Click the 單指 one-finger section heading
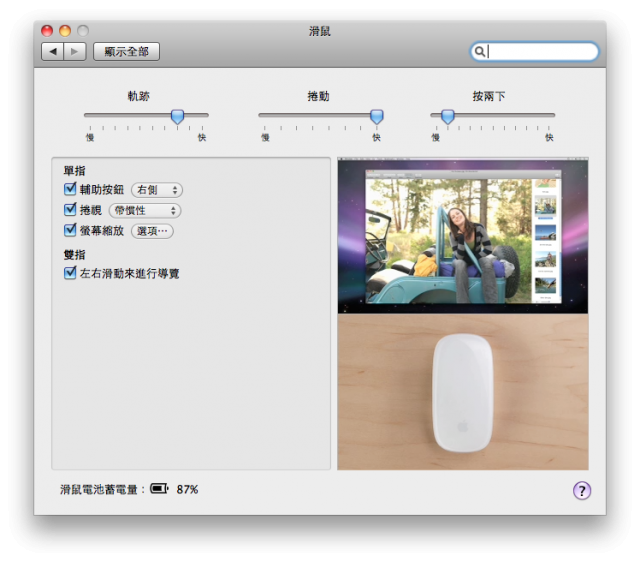Screen dimensions: 640x562 pyautogui.click(x=74, y=171)
